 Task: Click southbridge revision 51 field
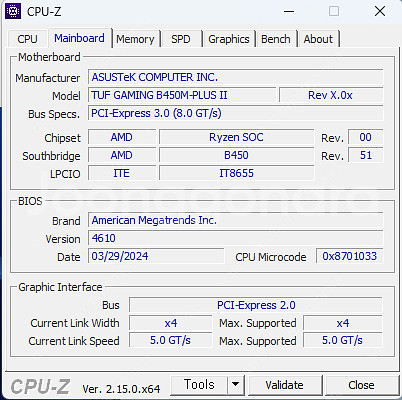[366, 155]
